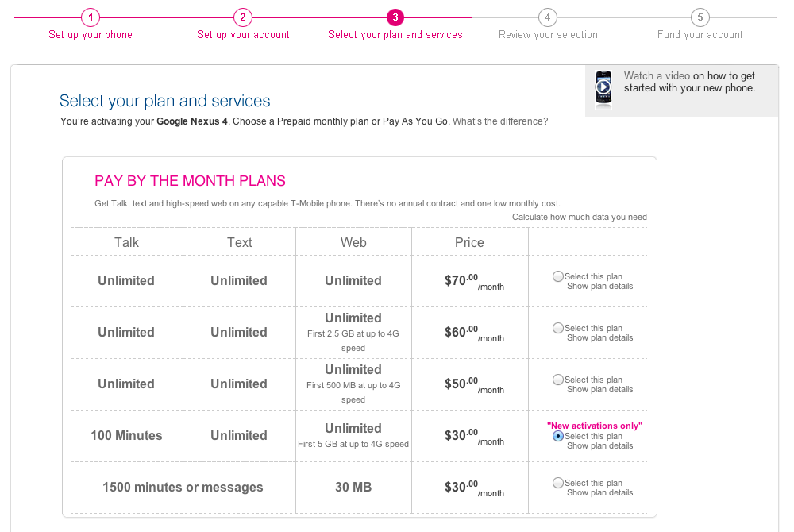
Task: Go to Set up your account step
Action: (243, 35)
